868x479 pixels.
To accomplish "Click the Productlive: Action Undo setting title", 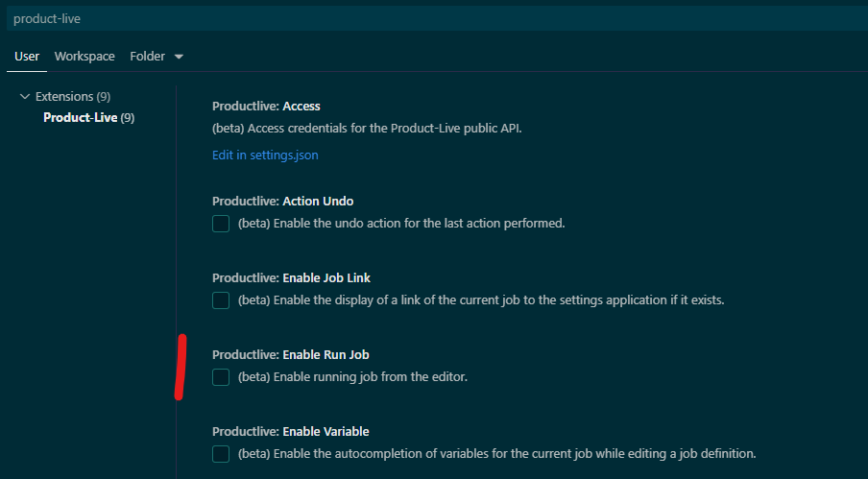I will pos(282,202).
